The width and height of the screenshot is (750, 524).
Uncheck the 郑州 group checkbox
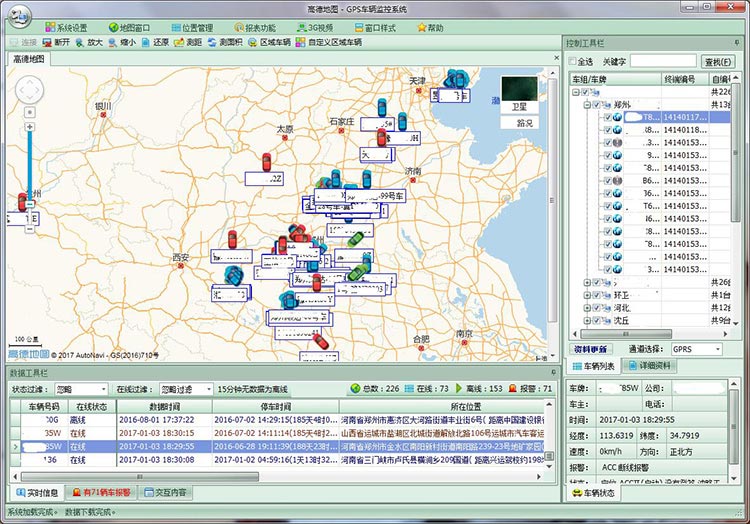(x=596, y=104)
